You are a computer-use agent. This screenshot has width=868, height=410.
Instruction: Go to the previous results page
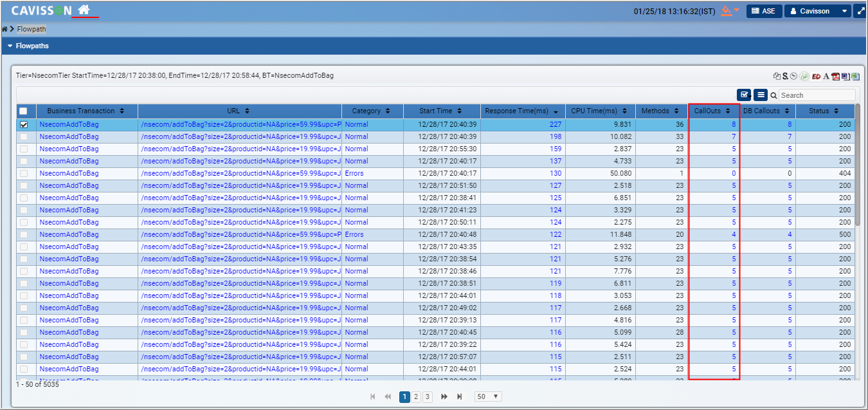tap(388, 396)
